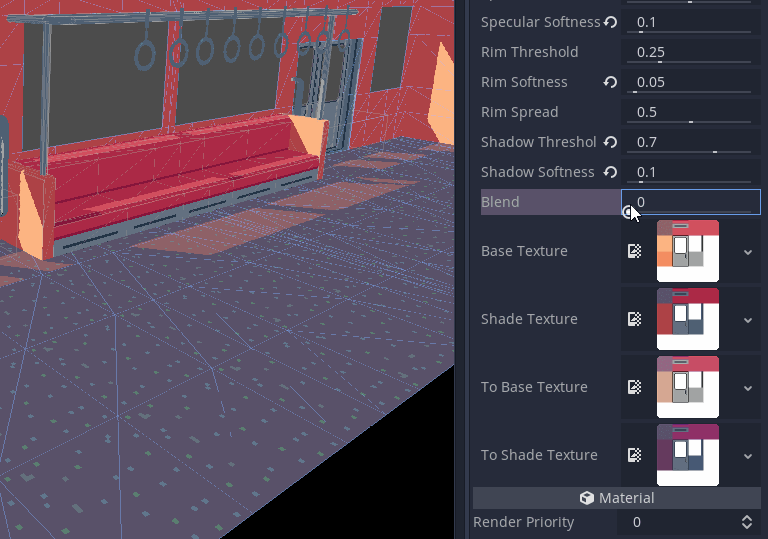Collapse the Material section header

617,498
